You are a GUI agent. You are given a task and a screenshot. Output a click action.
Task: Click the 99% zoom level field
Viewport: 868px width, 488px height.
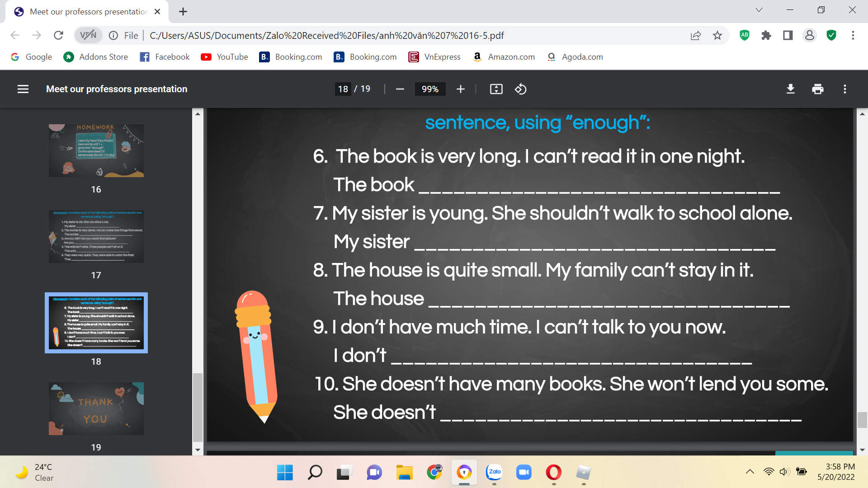[x=430, y=89]
